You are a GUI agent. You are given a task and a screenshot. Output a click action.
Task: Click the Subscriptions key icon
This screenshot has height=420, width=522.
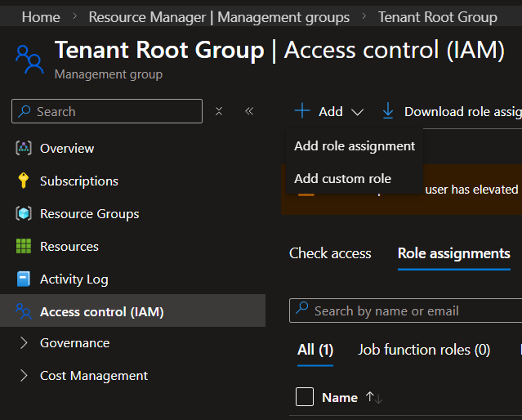24,181
